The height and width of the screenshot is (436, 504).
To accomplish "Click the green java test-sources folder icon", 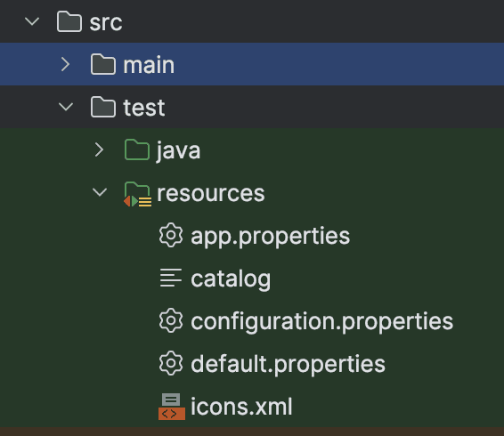I will pyautogui.click(x=137, y=149).
